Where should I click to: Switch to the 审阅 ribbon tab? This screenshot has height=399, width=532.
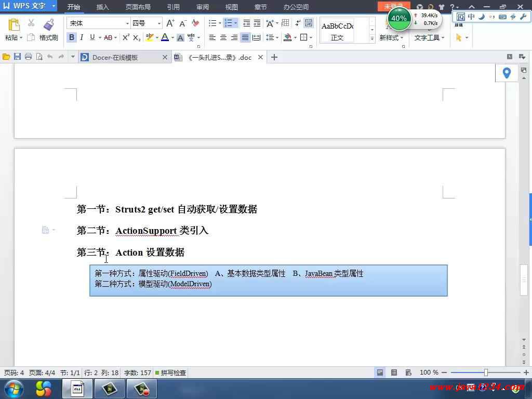(203, 7)
